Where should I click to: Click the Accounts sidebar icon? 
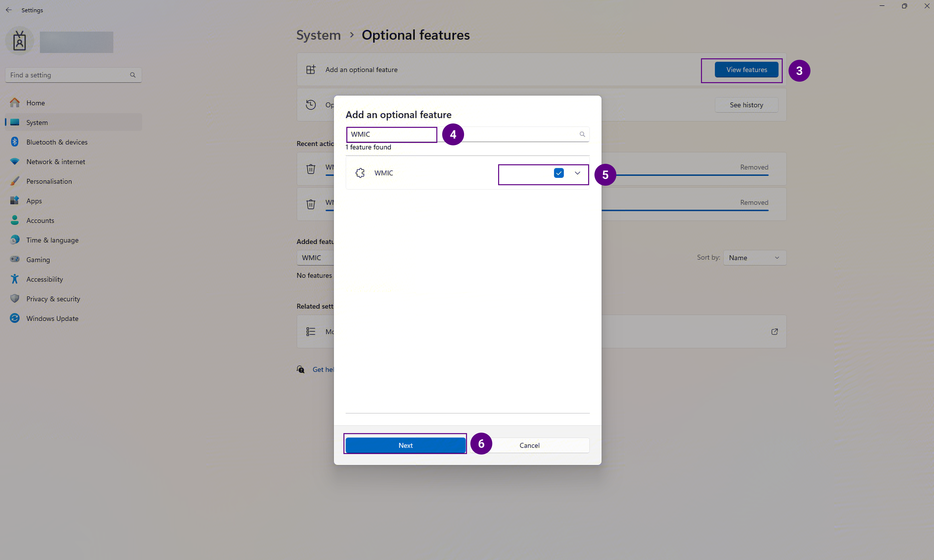pyautogui.click(x=15, y=220)
